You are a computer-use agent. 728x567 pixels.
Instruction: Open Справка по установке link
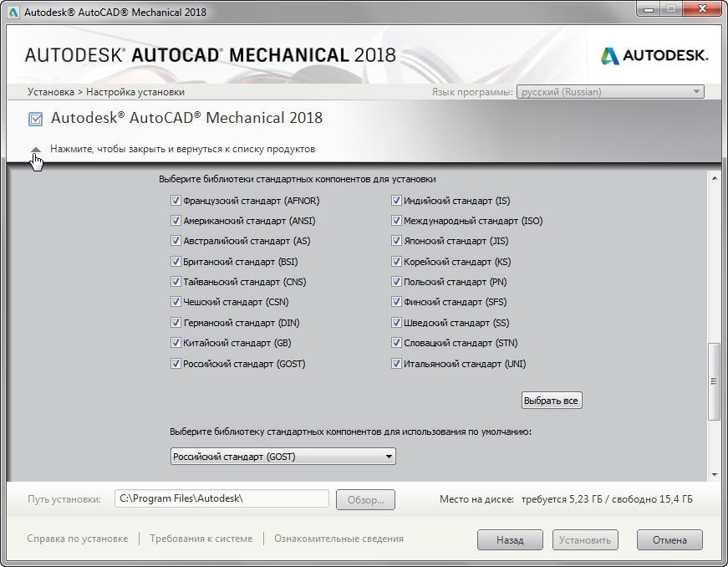pyautogui.click(x=77, y=539)
